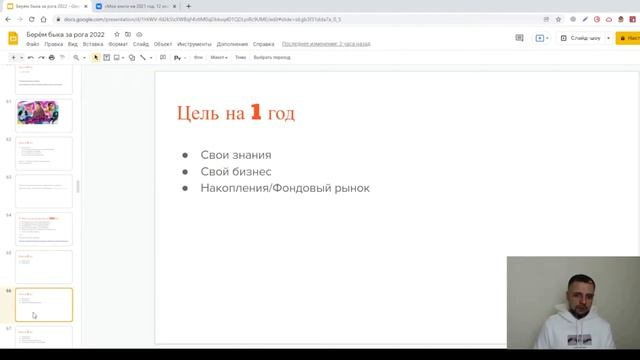This screenshot has height=360, width=640.
Task: Click the Google Slides home logo
Action: coord(13,38)
